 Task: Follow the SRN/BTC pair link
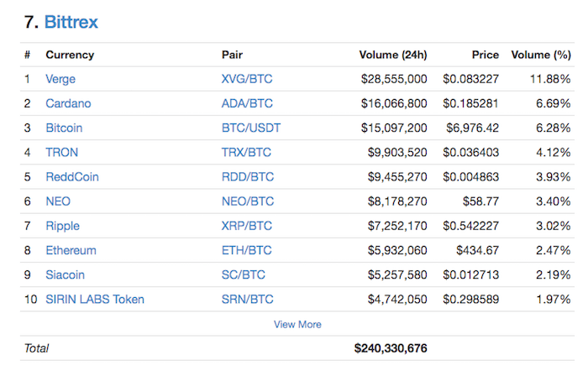pyautogui.click(x=247, y=299)
